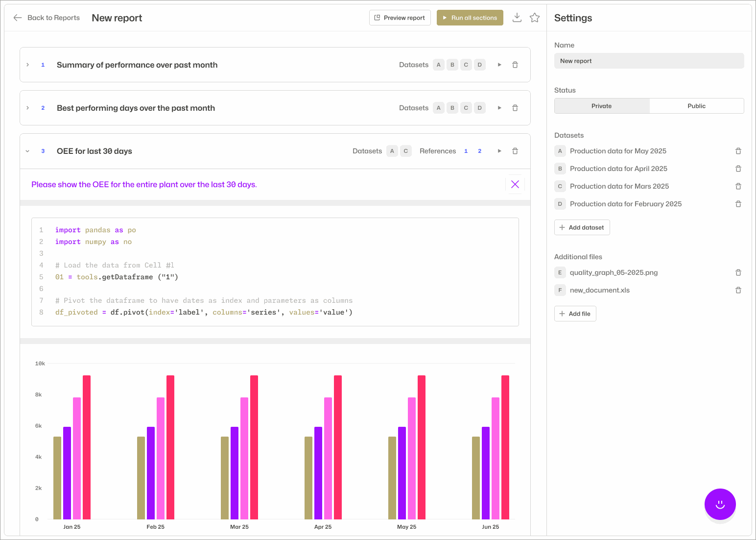Set report status to Private
The width and height of the screenshot is (756, 540).
[x=602, y=106]
